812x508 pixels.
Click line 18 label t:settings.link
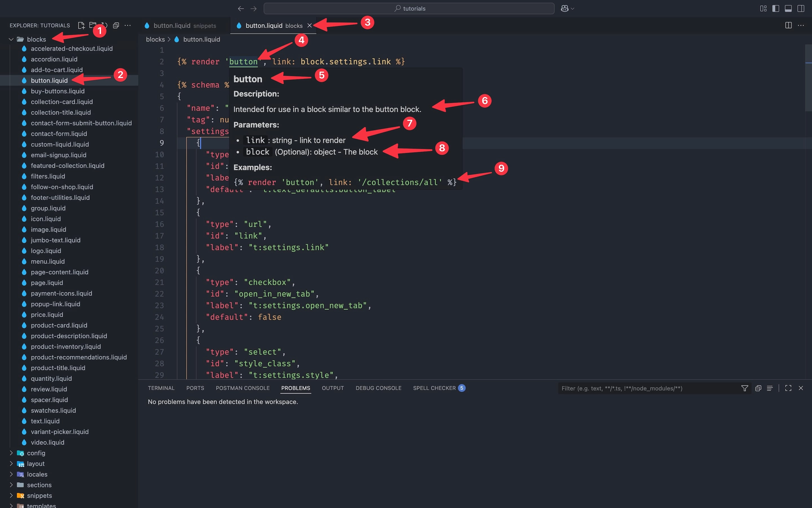[288, 248]
